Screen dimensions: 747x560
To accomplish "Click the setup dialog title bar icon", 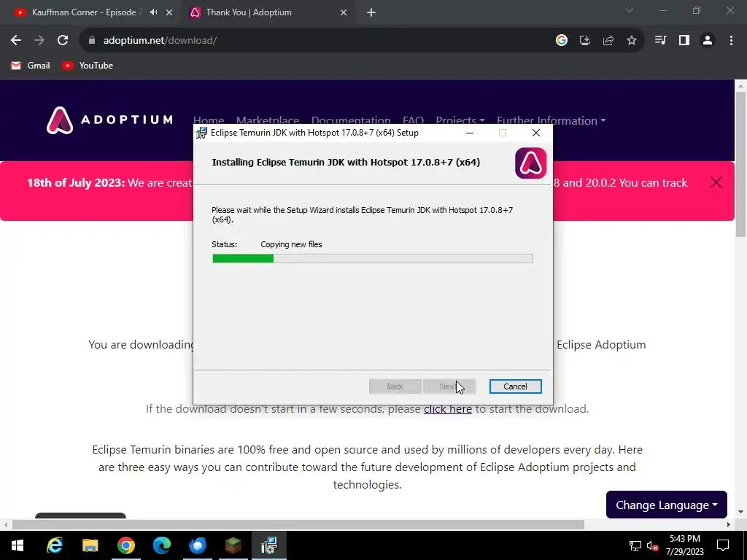I will 202,133.
